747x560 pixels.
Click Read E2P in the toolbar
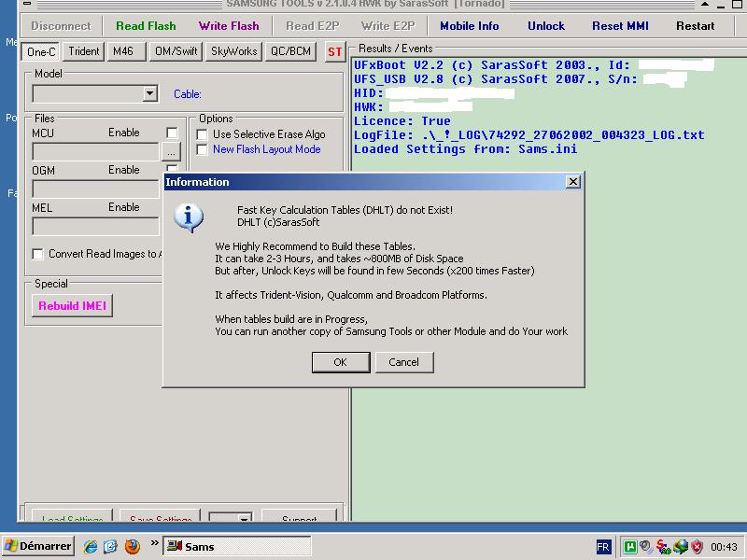[x=313, y=26]
